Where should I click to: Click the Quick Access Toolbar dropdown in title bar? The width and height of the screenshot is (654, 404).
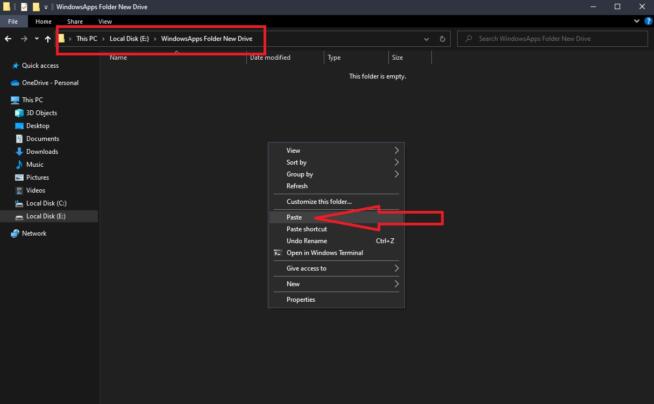[46, 7]
